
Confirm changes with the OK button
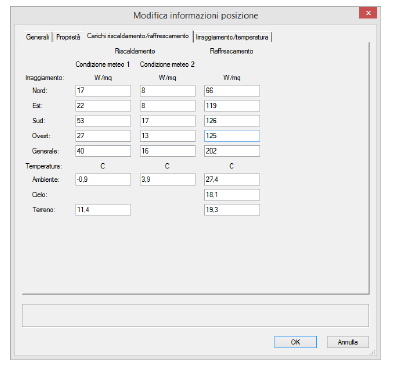(x=295, y=342)
